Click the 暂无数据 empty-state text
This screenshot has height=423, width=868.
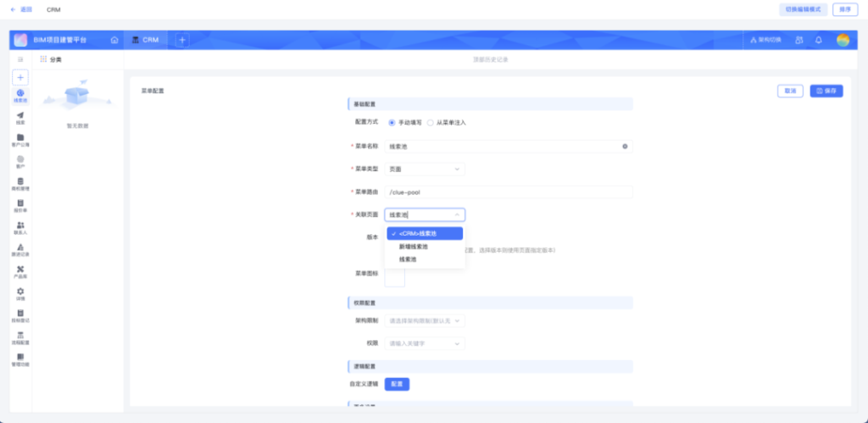click(x=77, y=125)
